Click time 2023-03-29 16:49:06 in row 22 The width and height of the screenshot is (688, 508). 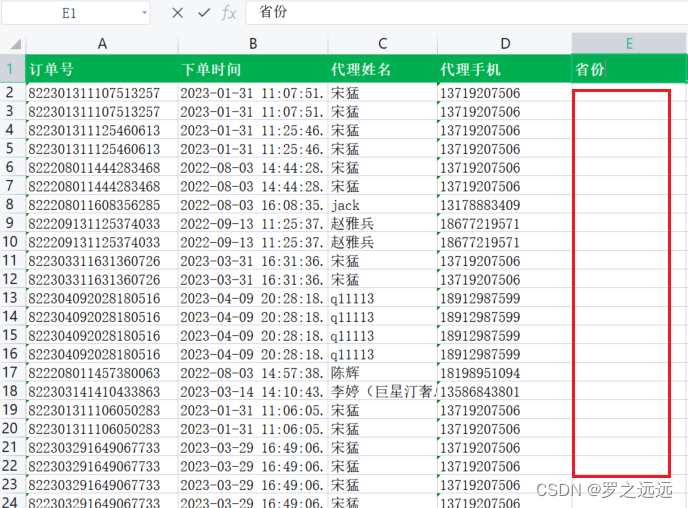coord(253,466)
